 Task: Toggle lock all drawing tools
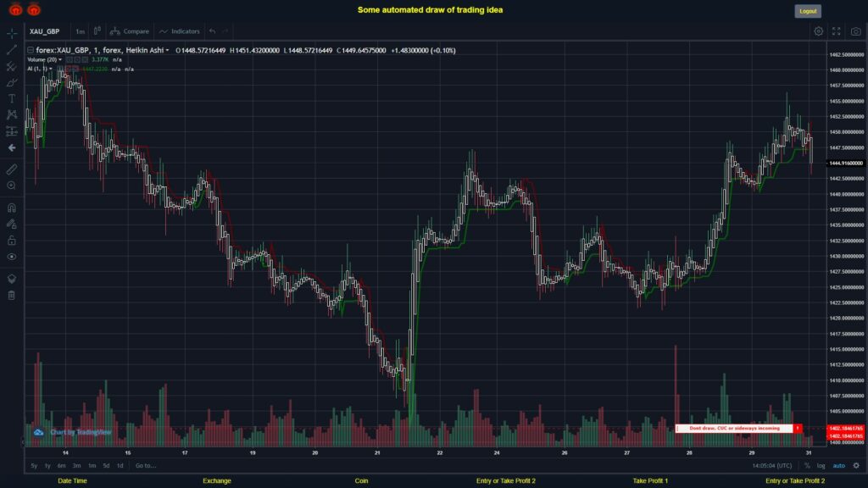[12, 240]
